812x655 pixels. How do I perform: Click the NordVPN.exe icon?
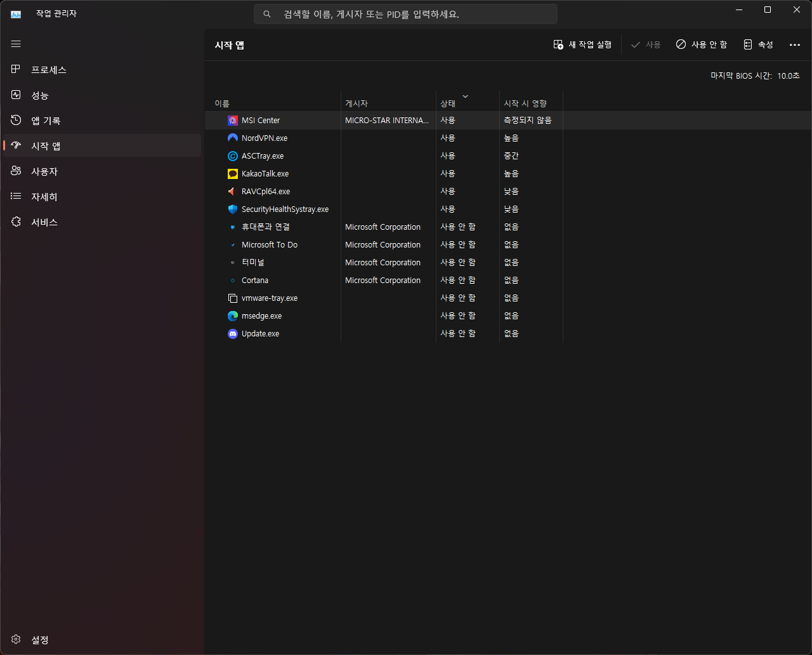click(x=233, y=138)
